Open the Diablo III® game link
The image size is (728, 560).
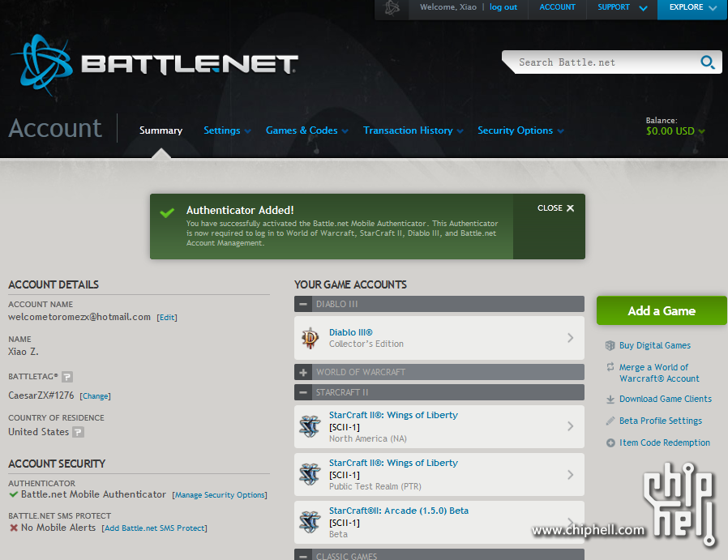[350, 332]
